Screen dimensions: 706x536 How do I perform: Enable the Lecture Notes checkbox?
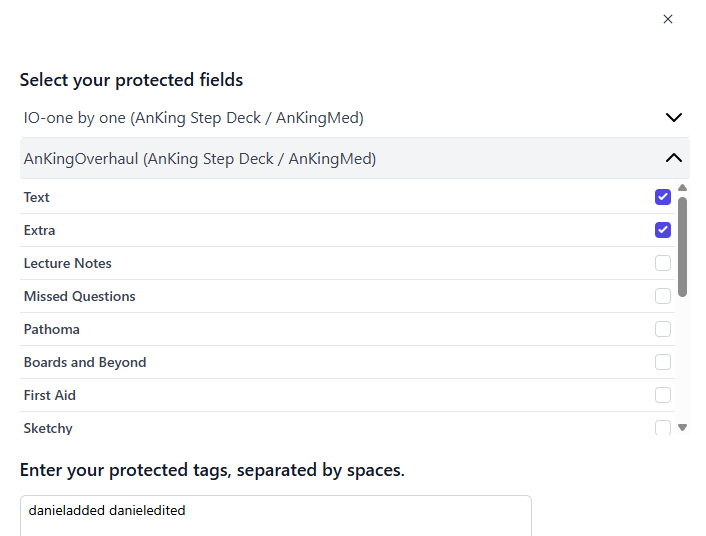662,263
